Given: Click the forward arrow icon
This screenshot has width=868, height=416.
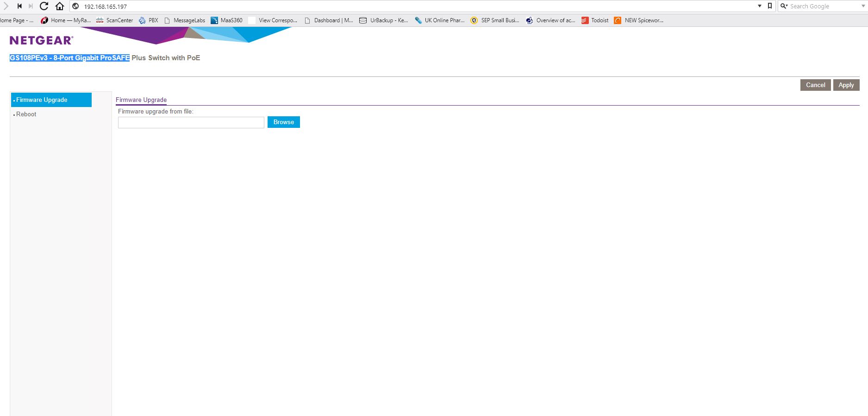Looking at the screenshot, I should [6, 6].
